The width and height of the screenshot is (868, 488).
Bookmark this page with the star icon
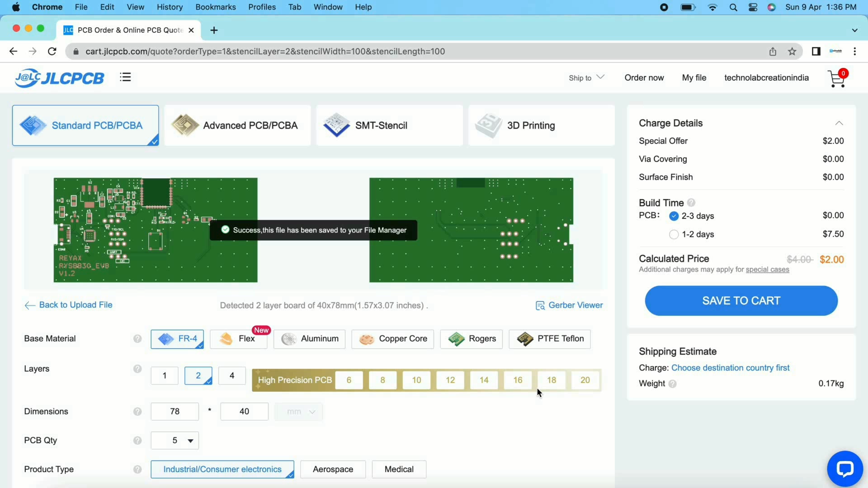point(792,52)
